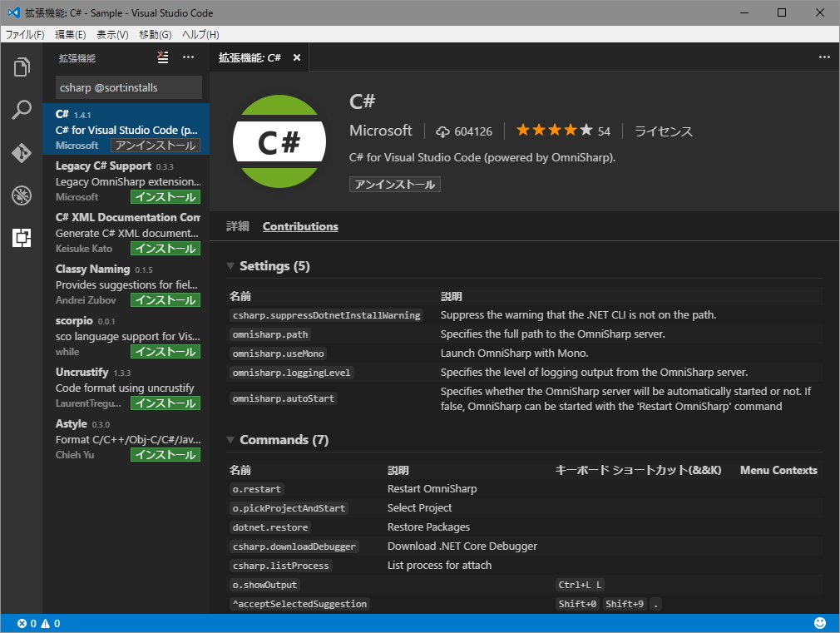Open the extensions sidebar more actions menu
Viewport: 840px width, 633px height.
(x=188, y=57)
